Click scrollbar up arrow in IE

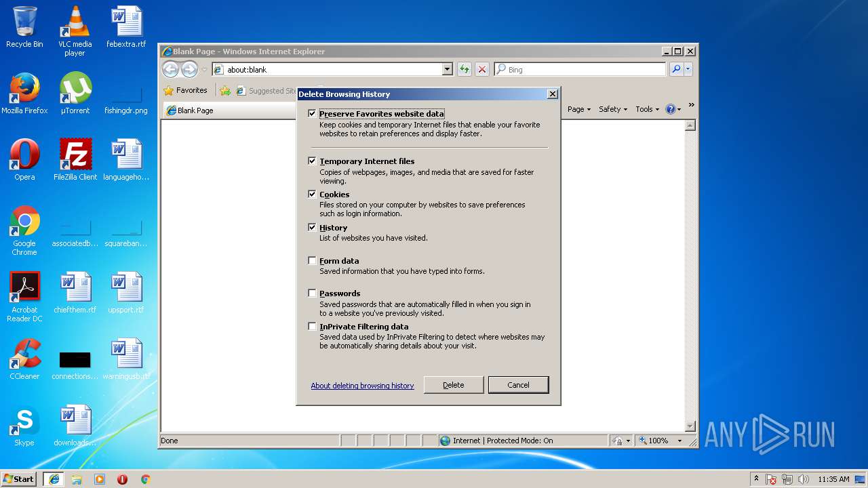[x=690, y=125]
